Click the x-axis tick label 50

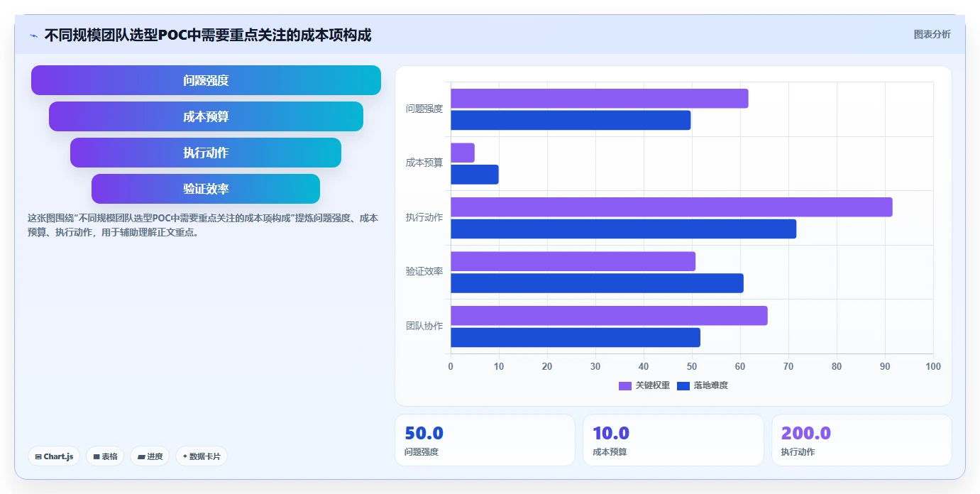[692, 366]
